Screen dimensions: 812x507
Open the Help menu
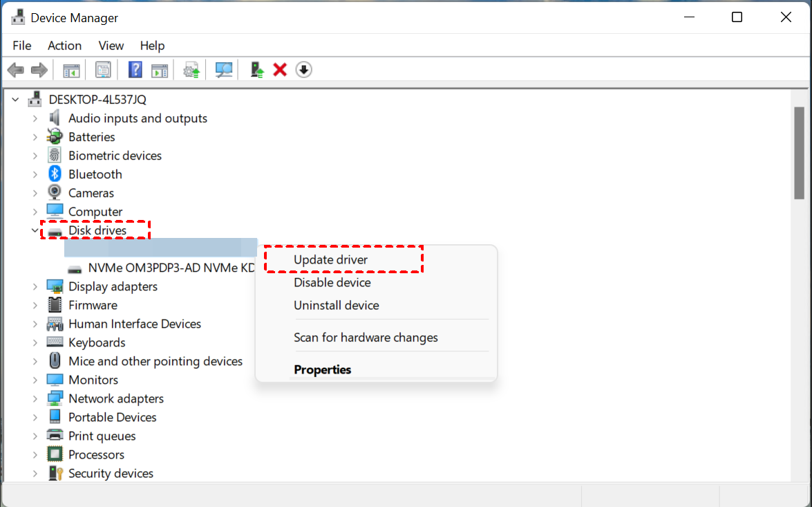[152, 46]
